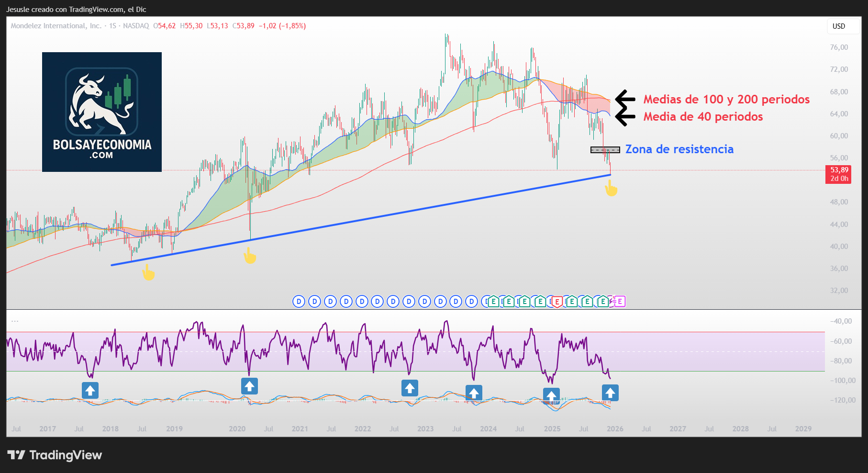Click the blue up-arrow signal marker near 2026

[x=610, y=393]
